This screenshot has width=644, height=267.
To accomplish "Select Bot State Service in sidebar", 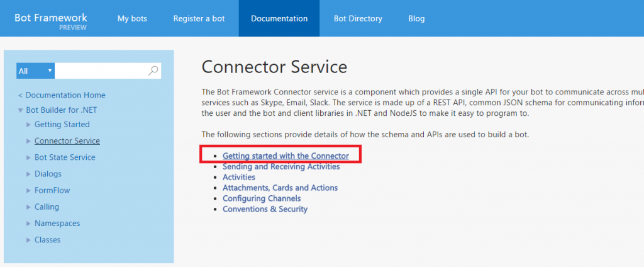I will 65,157.
